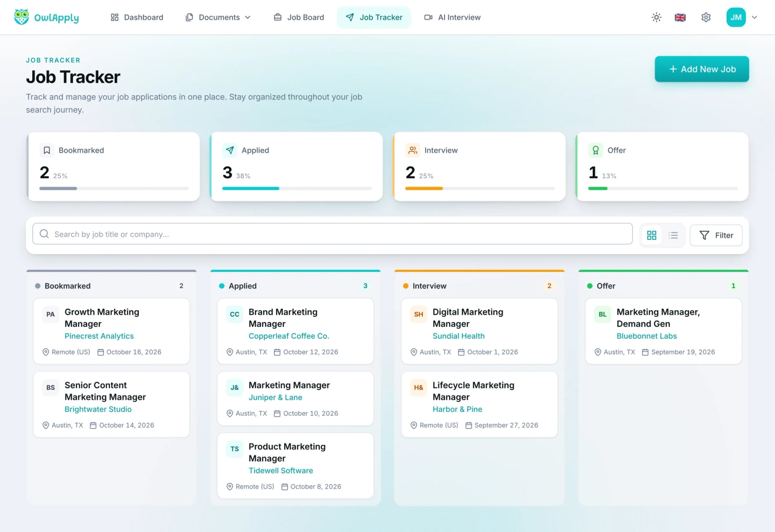The width and height of the screenshot is (775, 532).
Task: Click the BS company badge
Action: [x=50, y=387]
